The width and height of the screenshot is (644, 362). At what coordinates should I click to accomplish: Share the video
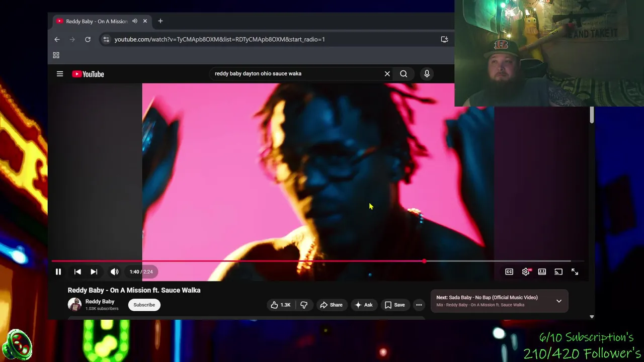pyautogui.click(x=331, y=305)
